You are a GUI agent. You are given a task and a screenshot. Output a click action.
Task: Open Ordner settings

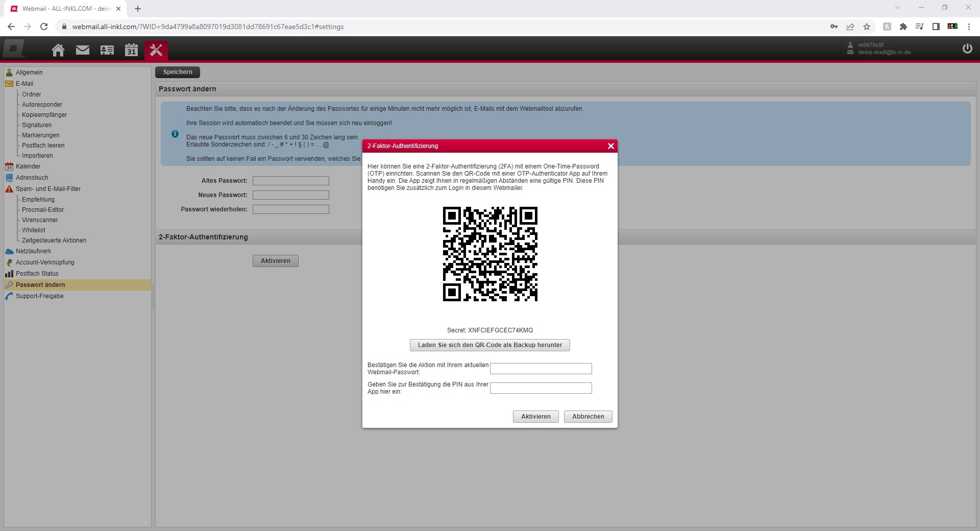click(32, 94)
